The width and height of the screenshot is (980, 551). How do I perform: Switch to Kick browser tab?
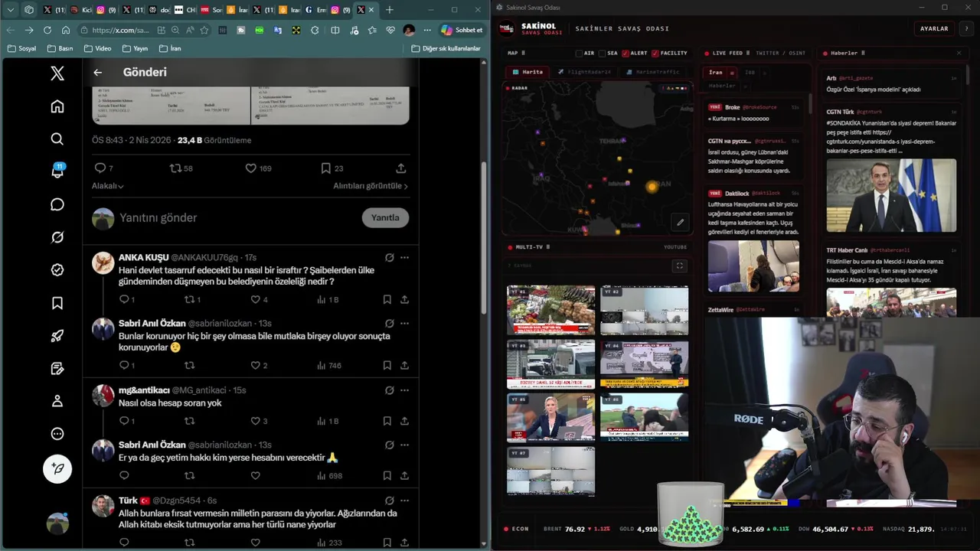pos(81,10)
